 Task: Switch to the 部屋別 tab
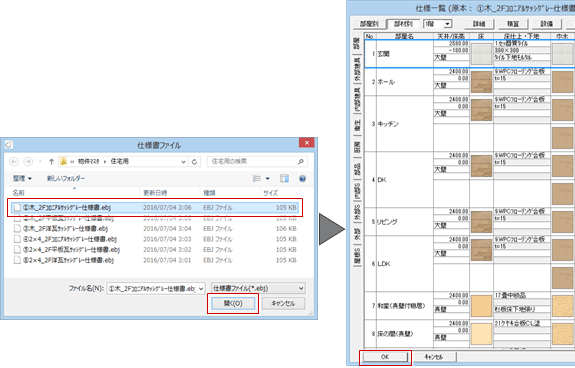tap(369, 24)
